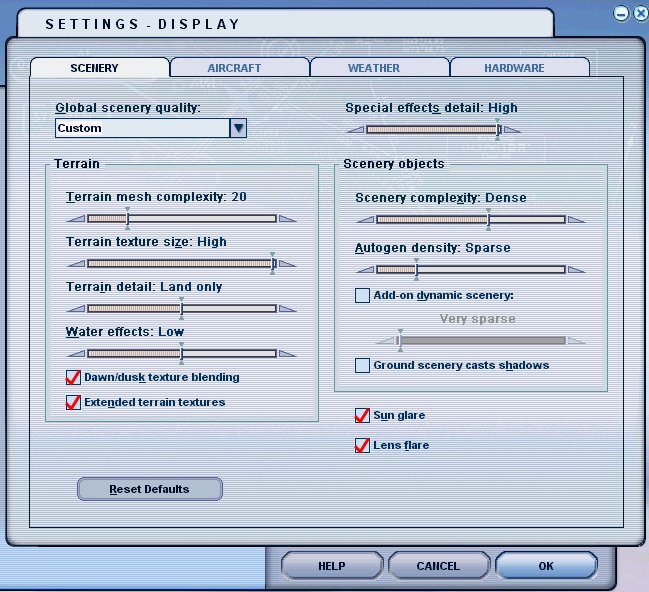Increase Scenery complexity with right arrow
649x592 pixels.
(577, 220)
